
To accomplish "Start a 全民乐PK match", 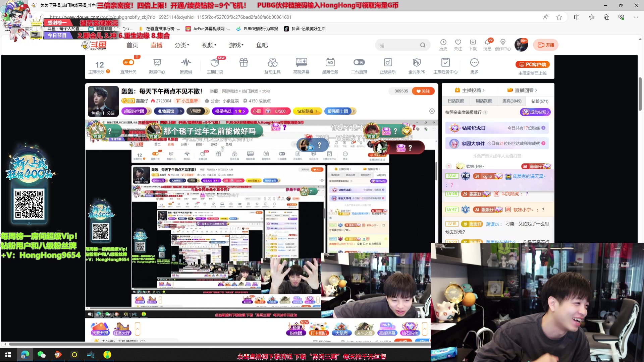I will click(x=417, y=65).
